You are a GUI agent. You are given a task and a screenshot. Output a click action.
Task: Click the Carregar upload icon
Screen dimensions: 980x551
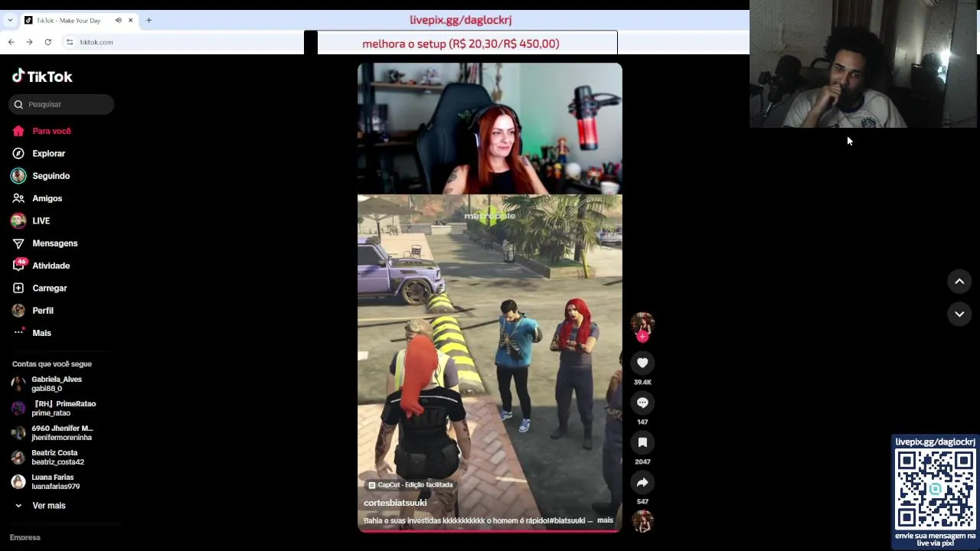point(18,288)
